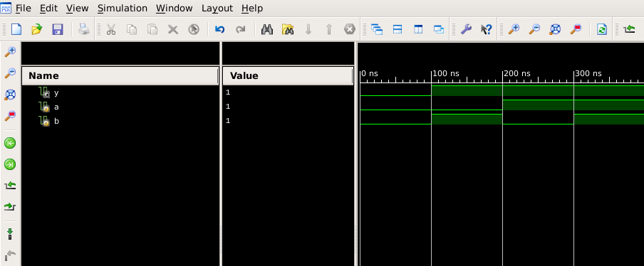Click the Undo arrow icon
The height and width of the screenshot is (266, 644).
click(220, 29)
